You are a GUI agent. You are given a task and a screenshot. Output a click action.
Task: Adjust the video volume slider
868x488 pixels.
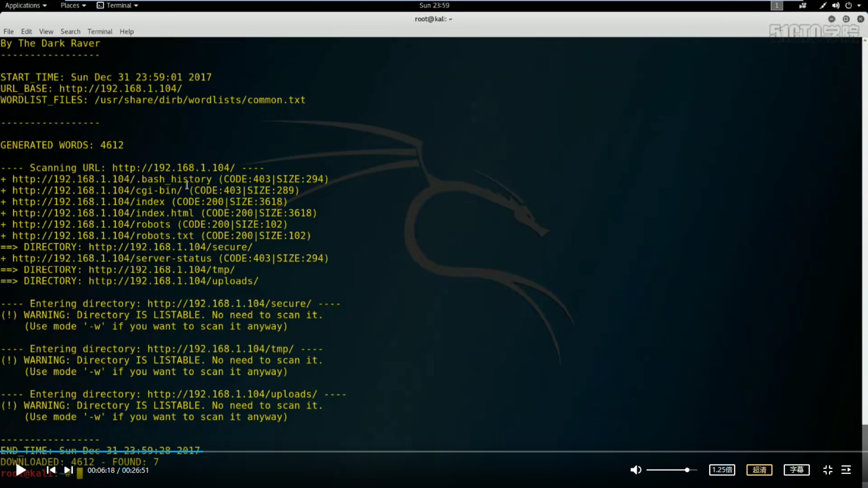[x=672, y=470]
